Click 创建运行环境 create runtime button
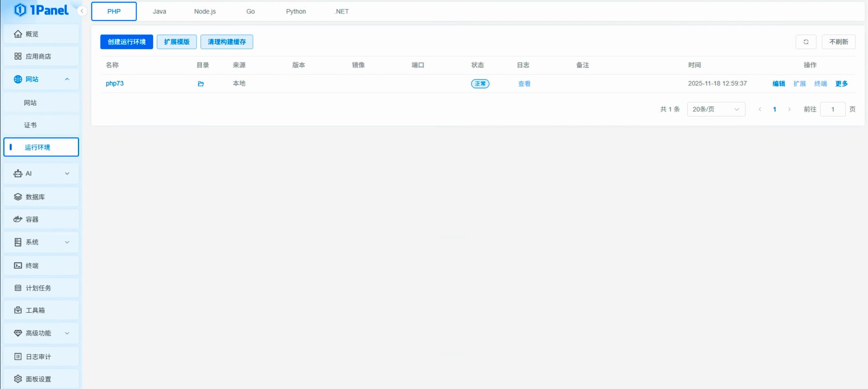868x389 pixels. (x=127, y=42)
